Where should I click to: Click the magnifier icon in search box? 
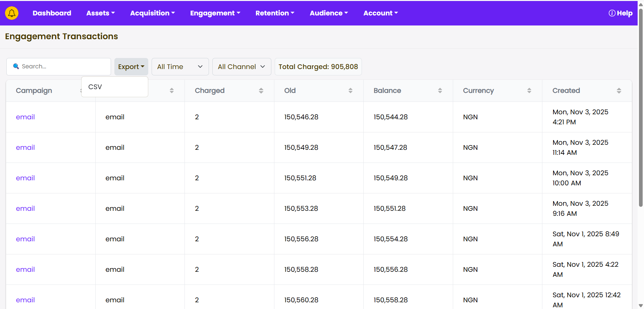[16, 66]
